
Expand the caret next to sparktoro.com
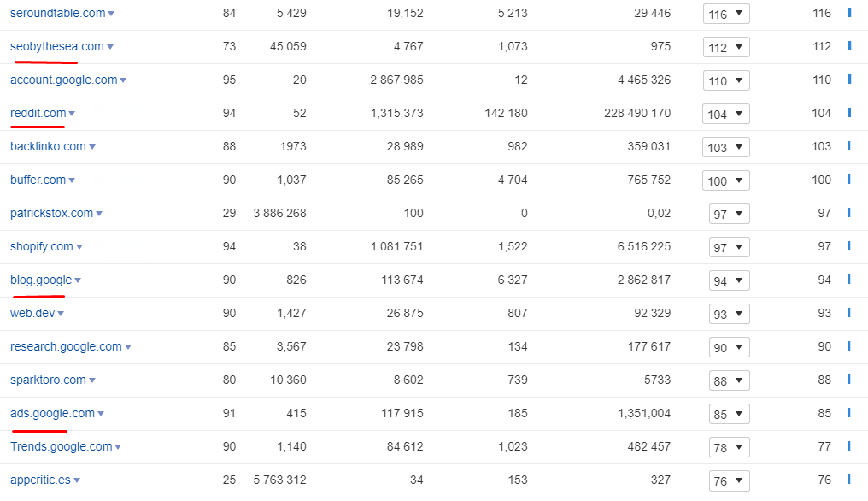(92, 380)
